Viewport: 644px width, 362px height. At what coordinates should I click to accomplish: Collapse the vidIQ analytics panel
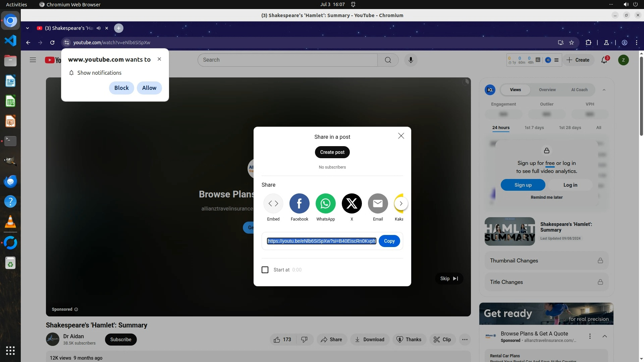pyautogui.click(x=604, y=90)
